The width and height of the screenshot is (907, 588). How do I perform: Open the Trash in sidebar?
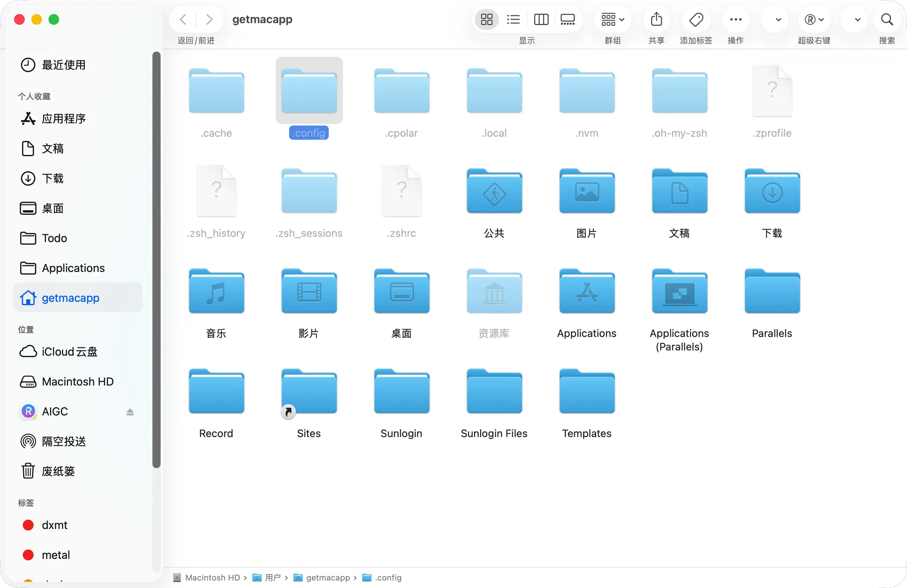click(x=58, y=471)
